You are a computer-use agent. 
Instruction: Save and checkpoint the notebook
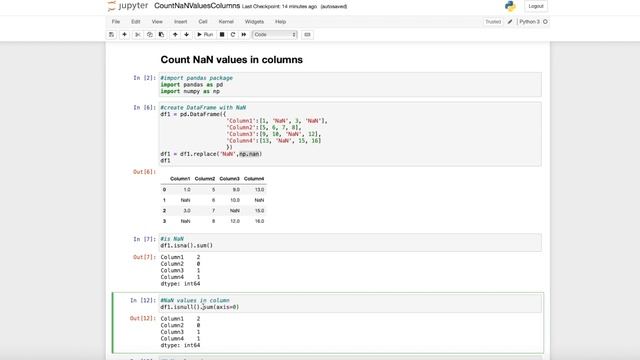(x=111, y=35)
